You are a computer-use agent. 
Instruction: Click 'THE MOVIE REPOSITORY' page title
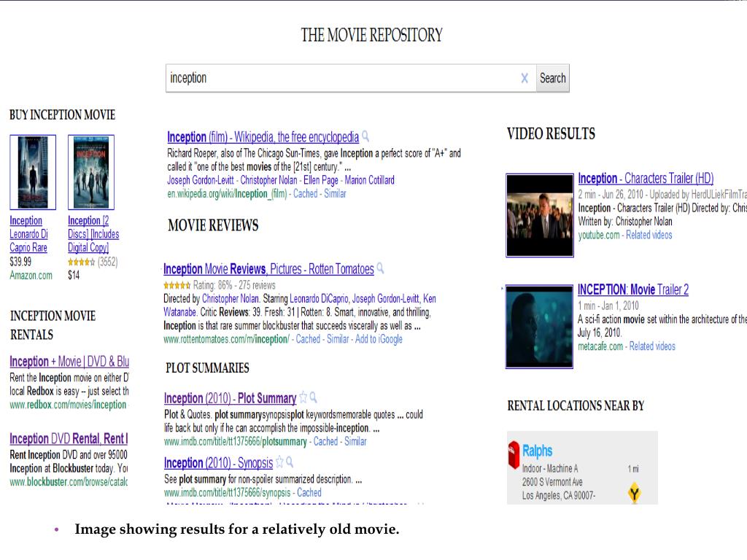pyautogui.click(x=371, y=35)
